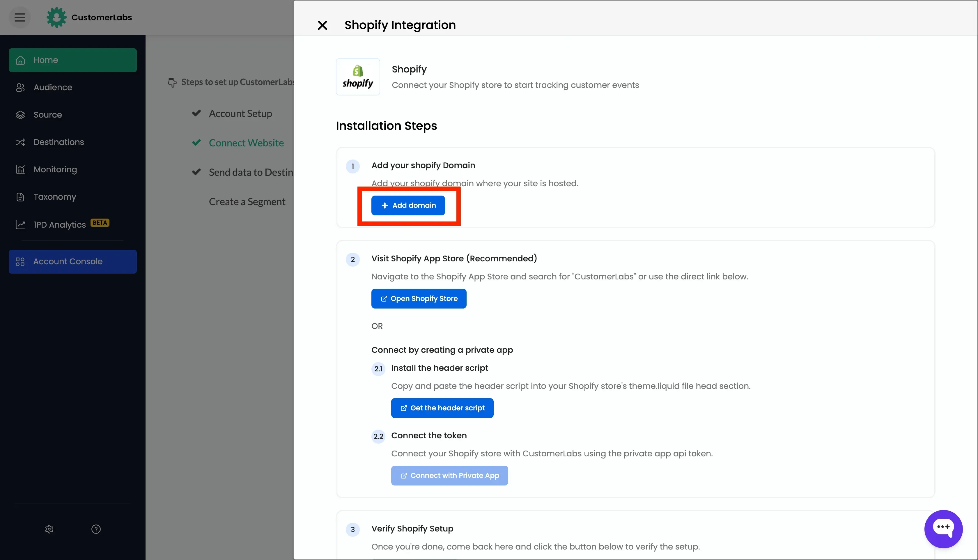This screenshot has width=978, height=560.
Task: Click the Shopify Integration title
Action: [x=400, y=25]
